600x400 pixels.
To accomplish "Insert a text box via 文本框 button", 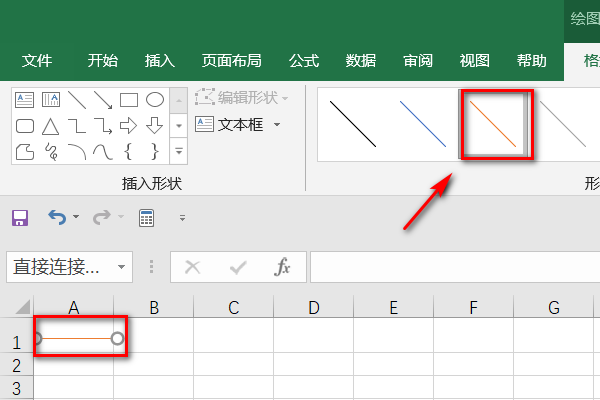I will click(229, 124).
